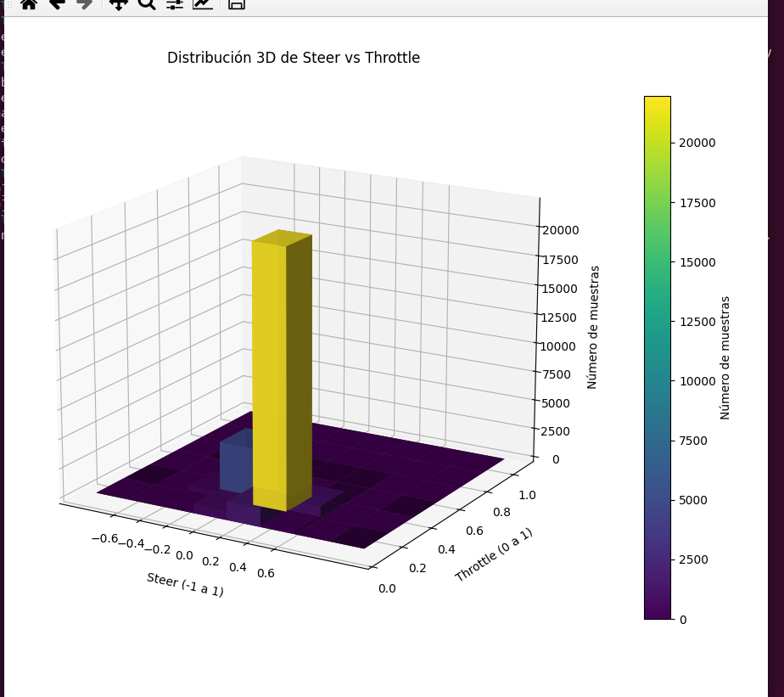
Task: Select the Zoom to rectangle tool
Action: coord(147,3)
